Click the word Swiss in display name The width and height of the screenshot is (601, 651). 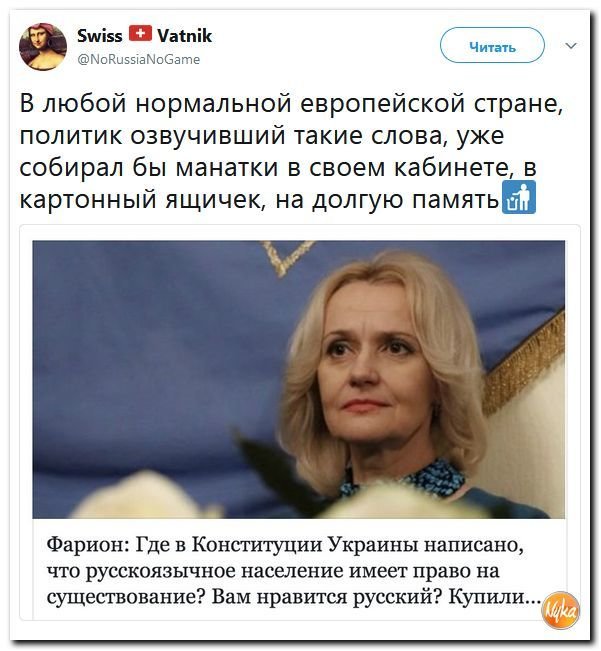click(x=100, y=36)
